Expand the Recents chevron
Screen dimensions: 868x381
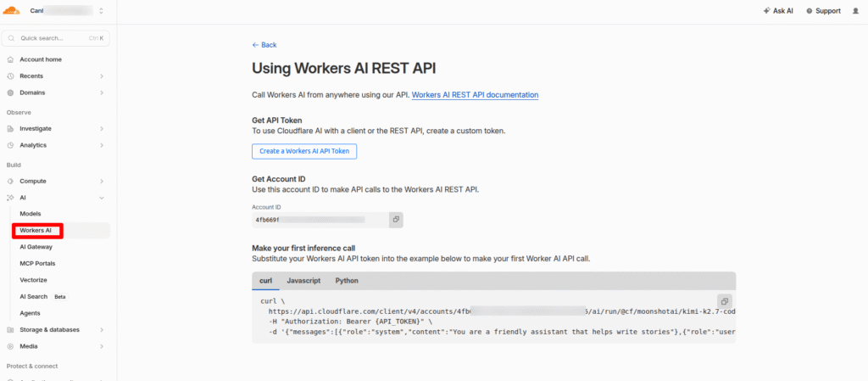pos(102,76)
